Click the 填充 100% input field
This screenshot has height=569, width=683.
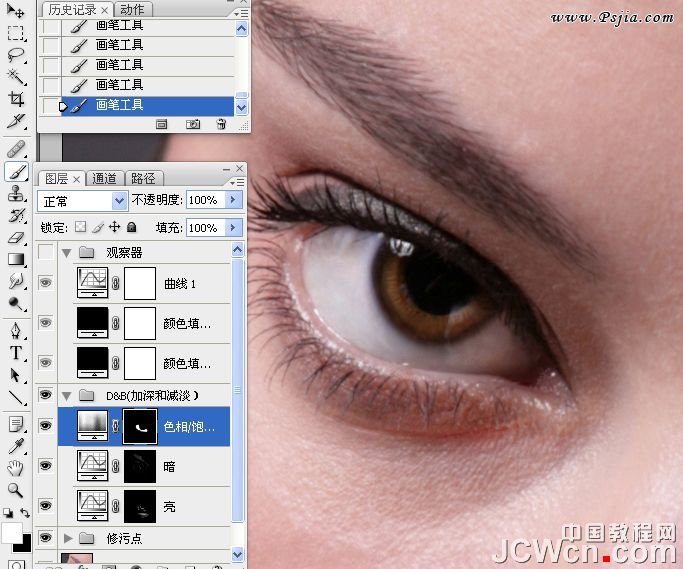(x=206, y=227)
